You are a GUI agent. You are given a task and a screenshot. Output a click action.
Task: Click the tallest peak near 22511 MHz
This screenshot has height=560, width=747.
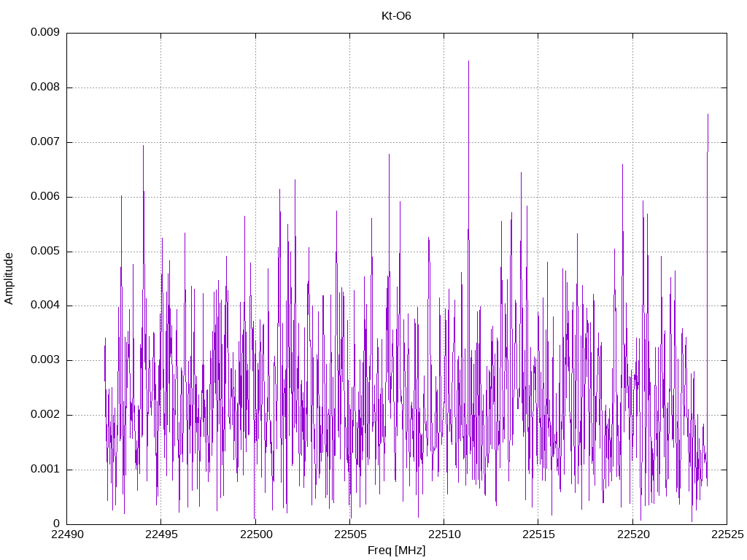[x=468, y=61]
